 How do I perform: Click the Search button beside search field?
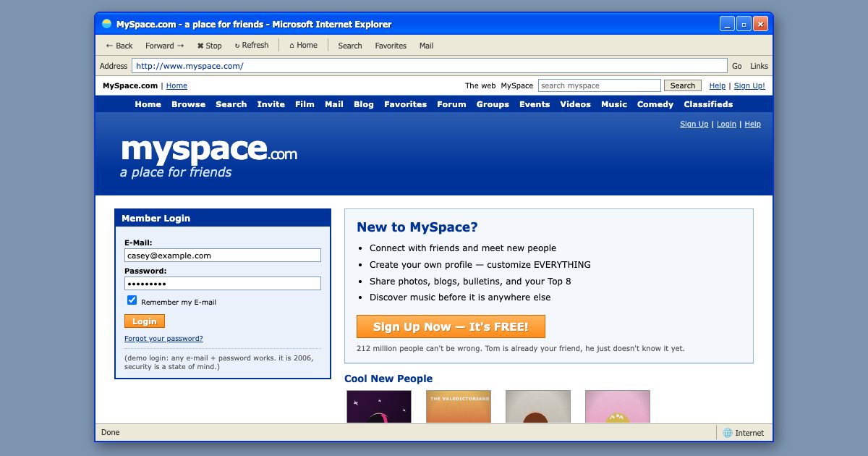pyautogui.click(x=683, y=85)
